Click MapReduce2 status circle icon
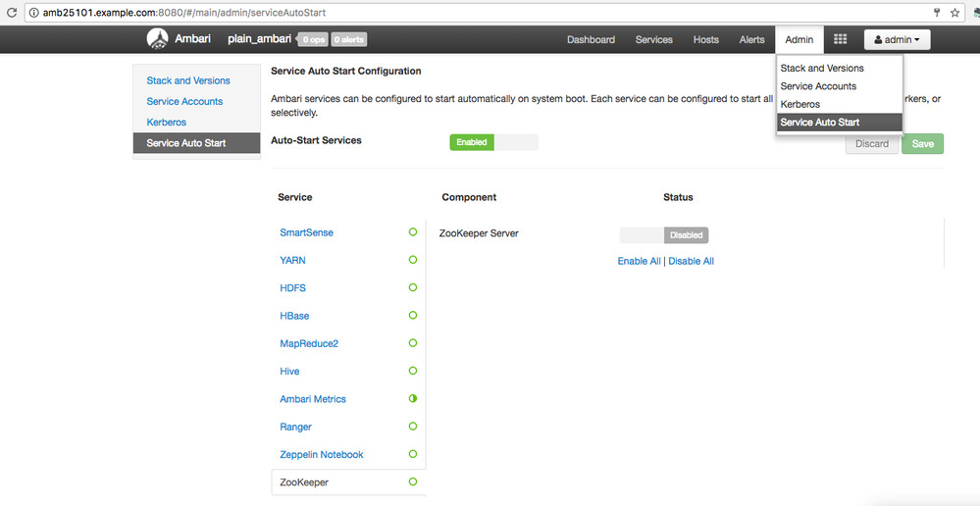The width and height of the screenshot is (980, 506). point(412,343)
